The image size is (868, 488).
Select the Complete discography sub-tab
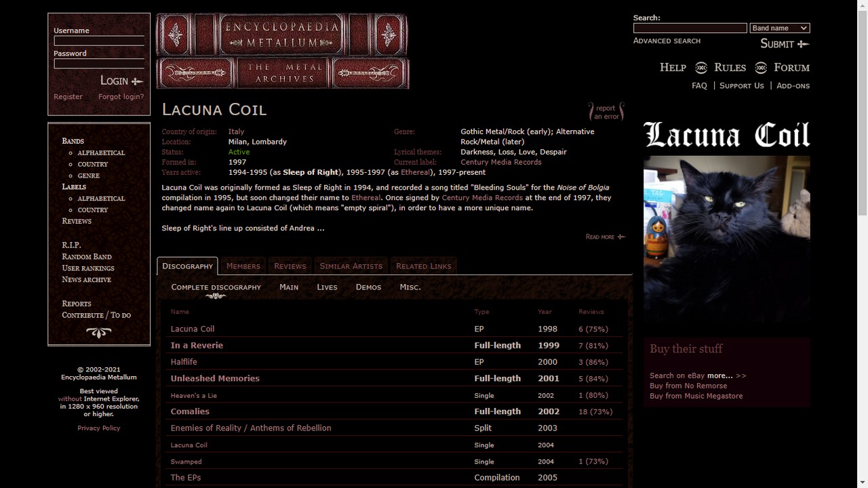(216, 287)
